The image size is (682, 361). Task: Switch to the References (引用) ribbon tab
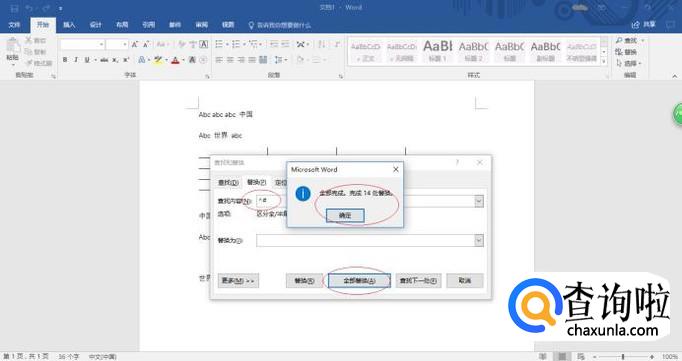pyautogui.click(x=148, y=25)
